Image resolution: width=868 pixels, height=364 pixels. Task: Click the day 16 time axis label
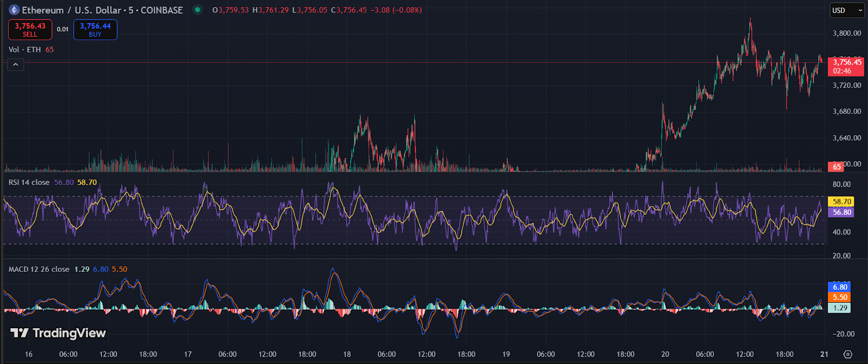28,354
